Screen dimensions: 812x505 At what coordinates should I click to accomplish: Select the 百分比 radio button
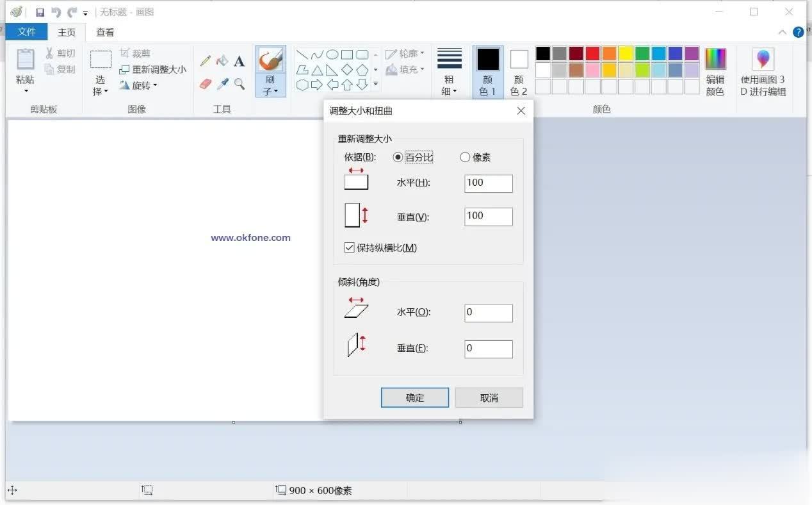tap(398, 157)
